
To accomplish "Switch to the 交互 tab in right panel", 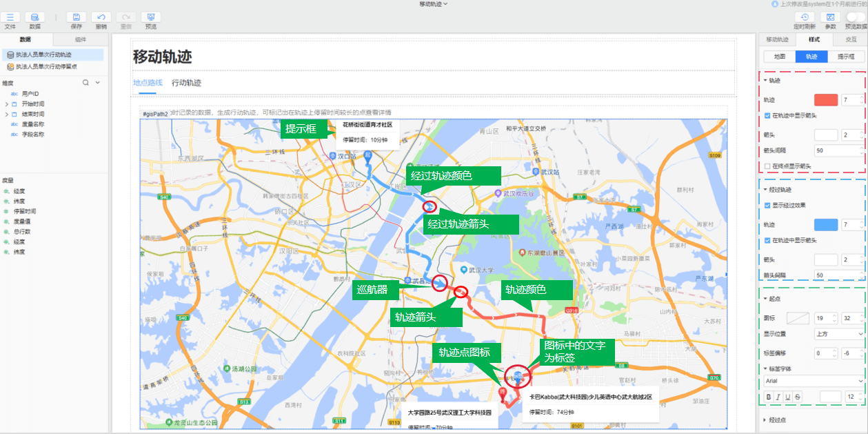I will pos(851,39).
